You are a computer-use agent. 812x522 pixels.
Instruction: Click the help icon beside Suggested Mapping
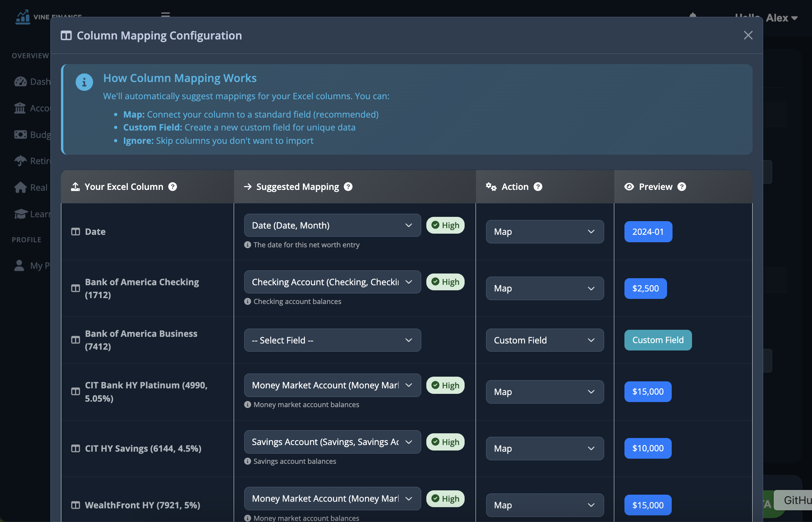pos(348,187)
